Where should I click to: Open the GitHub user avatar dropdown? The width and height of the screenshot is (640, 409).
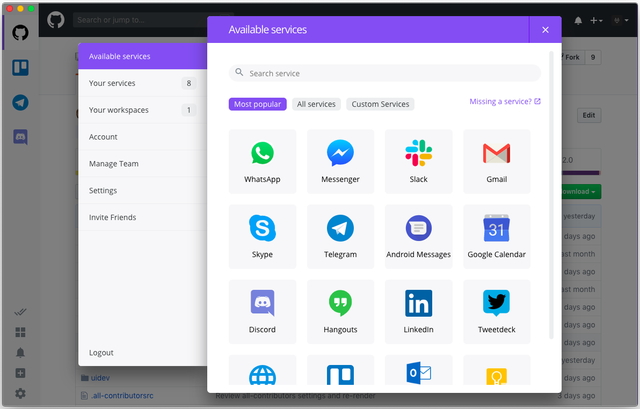pos(621,20)
